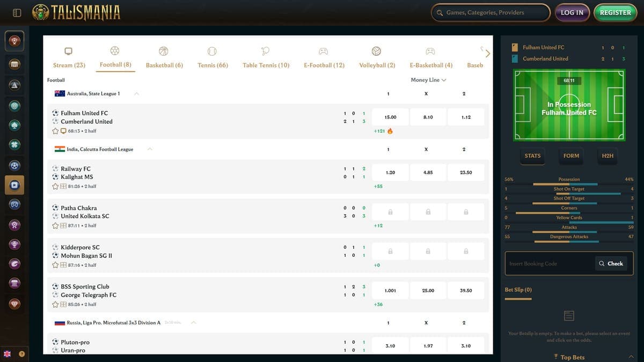644x362 pixels.
Task: Open pitch tracker icon for BSS Sporting Club match
Action: pyautogui.click(x=63, y=304)
